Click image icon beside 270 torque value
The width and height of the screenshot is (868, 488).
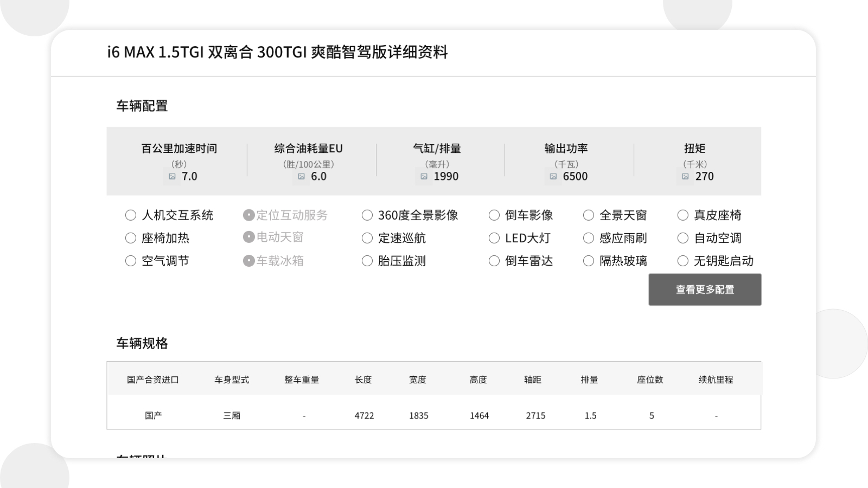pos(685,176)
